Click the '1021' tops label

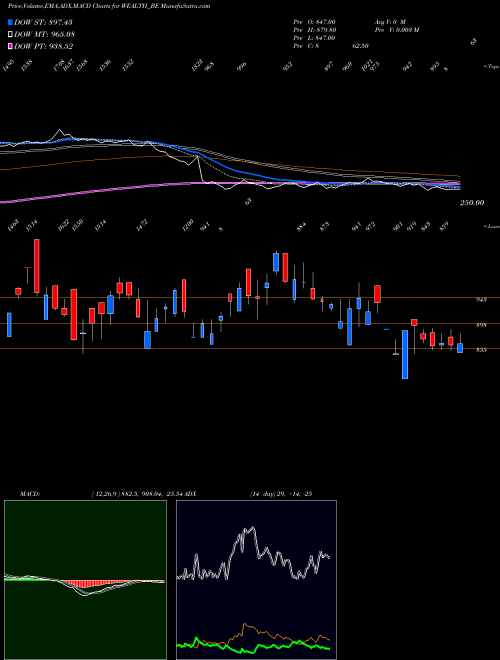point(367,66)
